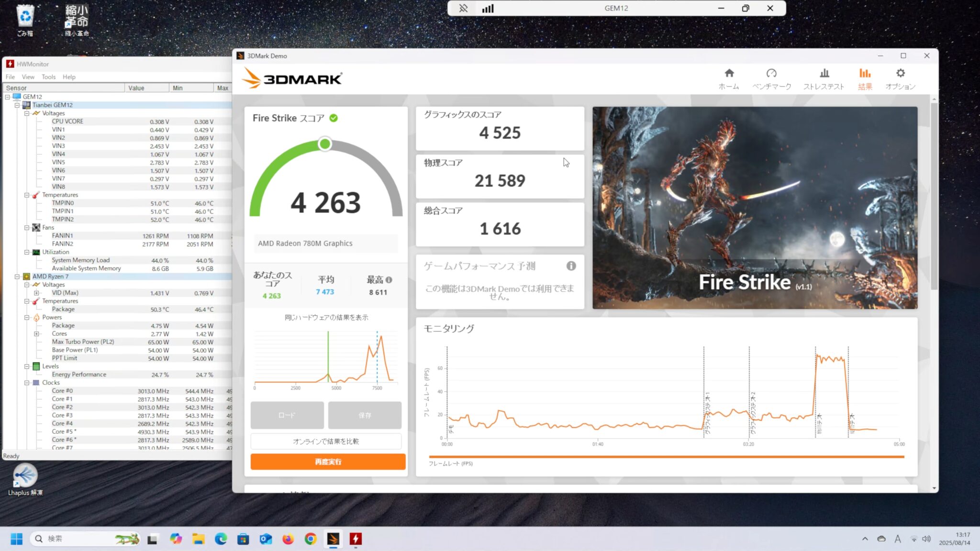Collapse the Clocks node in HWMonitor

click(27, 383)
